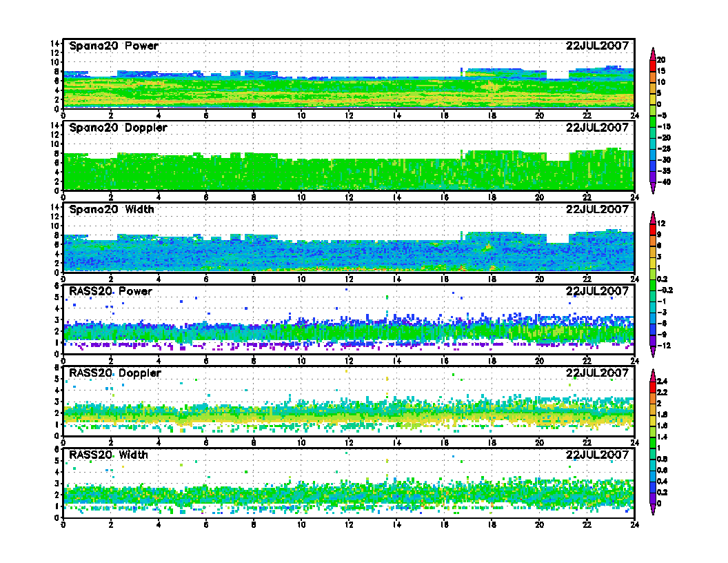728x563 pixels.
Task: Select the 22JUL2007 date in RASS20 Width panel
Action: pyautogui.click(x=597, y=455)
